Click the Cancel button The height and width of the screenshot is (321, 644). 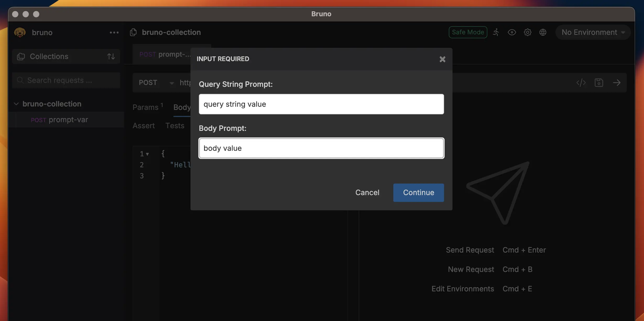pyautogui.click(x=367, y=192)
